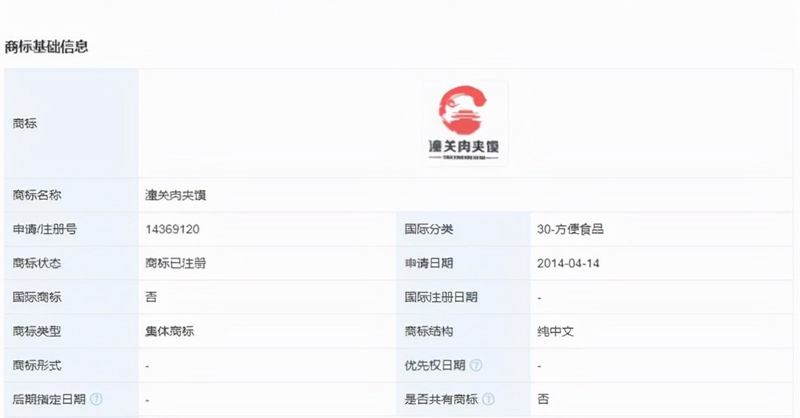
Task: Select the 否 value in 是否共有商标 row
Action: pyautogui.click(x=543, y=399)
